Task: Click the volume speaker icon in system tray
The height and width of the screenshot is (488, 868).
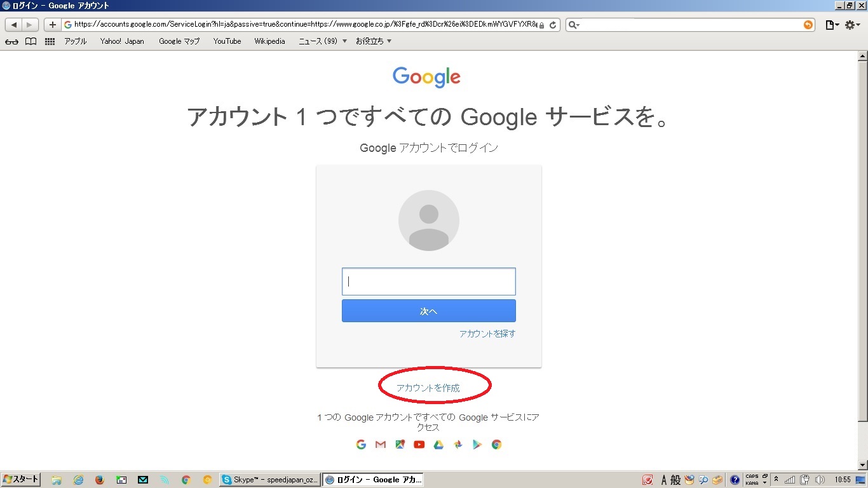Action: [x=820, y=480]
